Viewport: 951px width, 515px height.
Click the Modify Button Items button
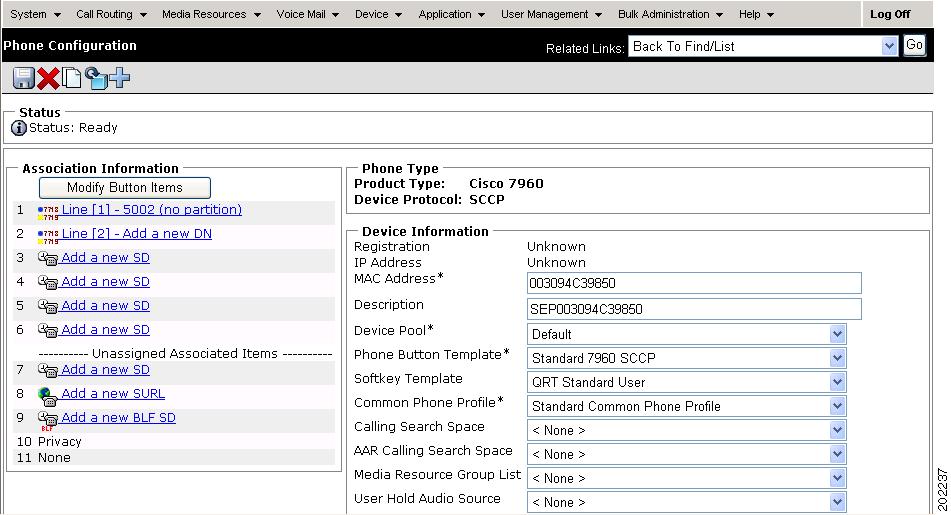click(x=125, y=187)
